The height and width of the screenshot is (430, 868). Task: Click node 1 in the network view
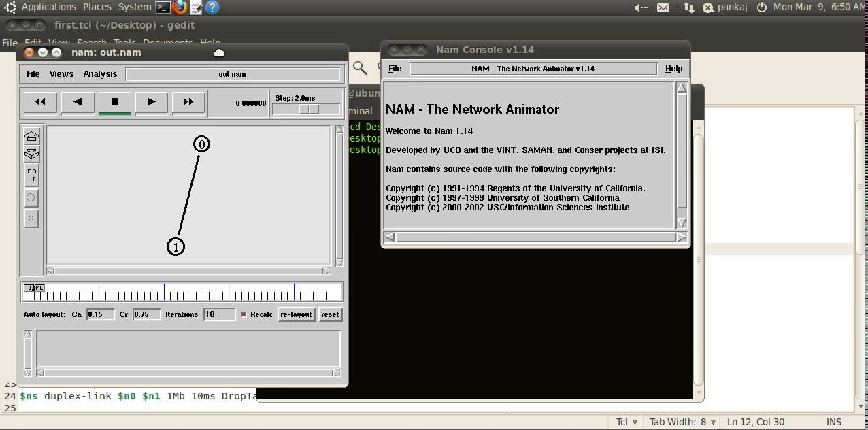176,247
